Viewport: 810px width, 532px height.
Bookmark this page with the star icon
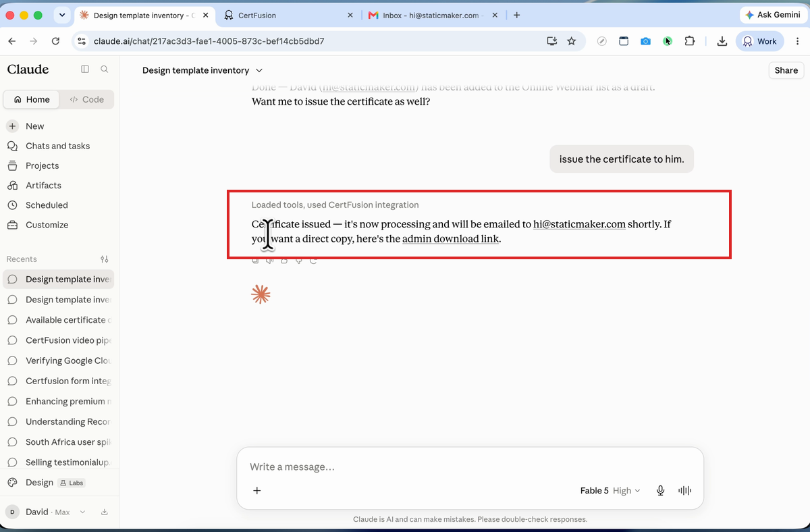point(572,41)
